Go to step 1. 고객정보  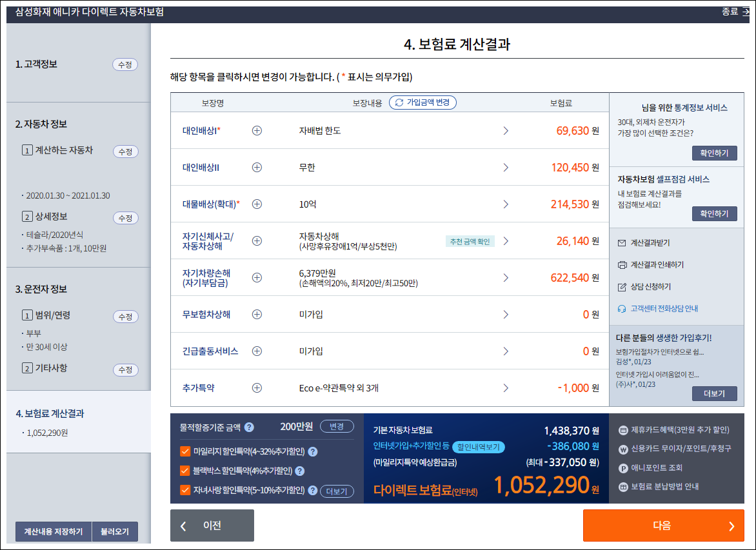36,64
